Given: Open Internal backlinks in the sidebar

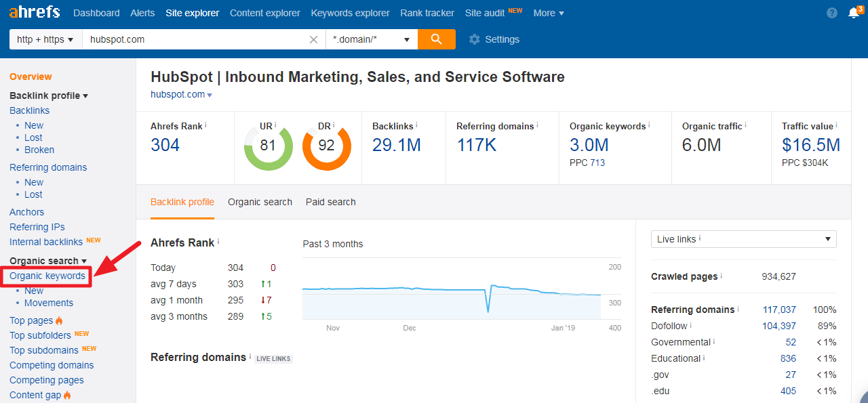Looking at the screenshot, I should [x=46, y=242].
